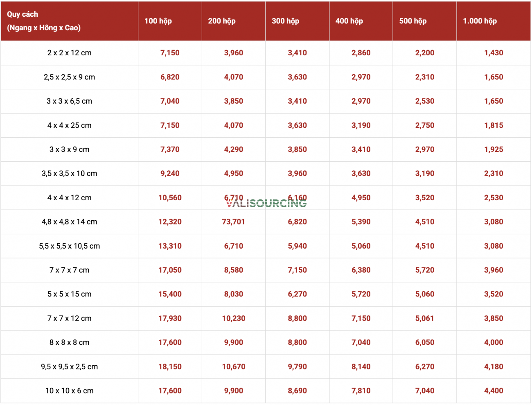Select the 9,240 price cell
The height and width of the screenshot is (405, 532).
coord(170,174)
